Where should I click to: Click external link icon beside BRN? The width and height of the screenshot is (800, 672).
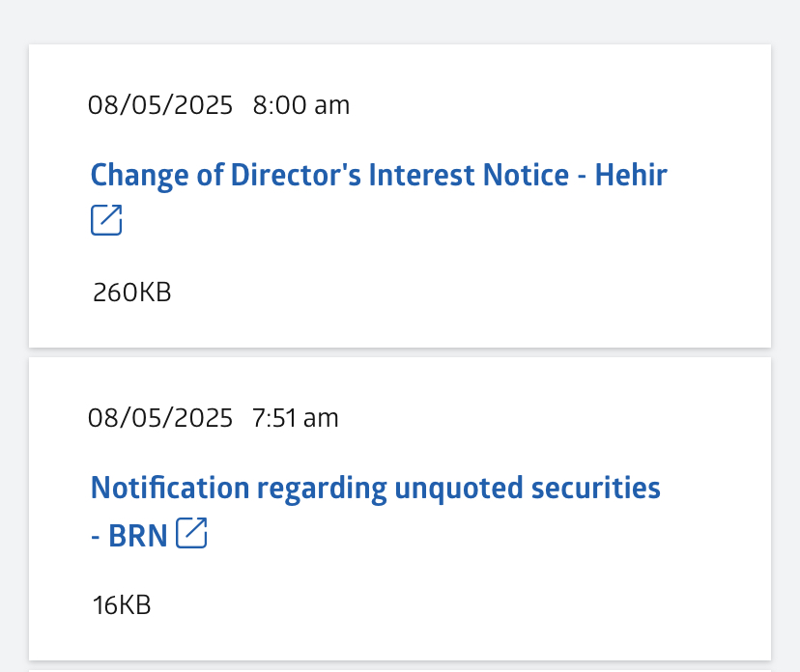[191, 533]
